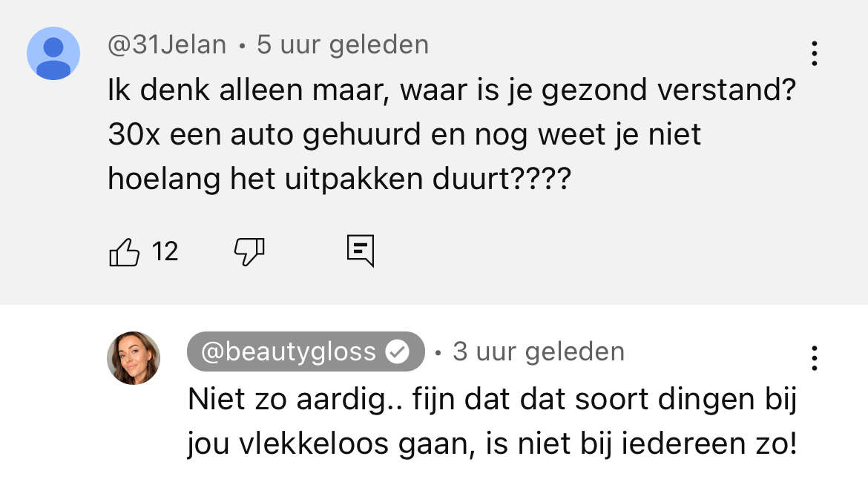Dislike the comment with the thumbs-down icon
Image resolution: width=868 pixels, height=482 pixels.
[x=249, y=252]
